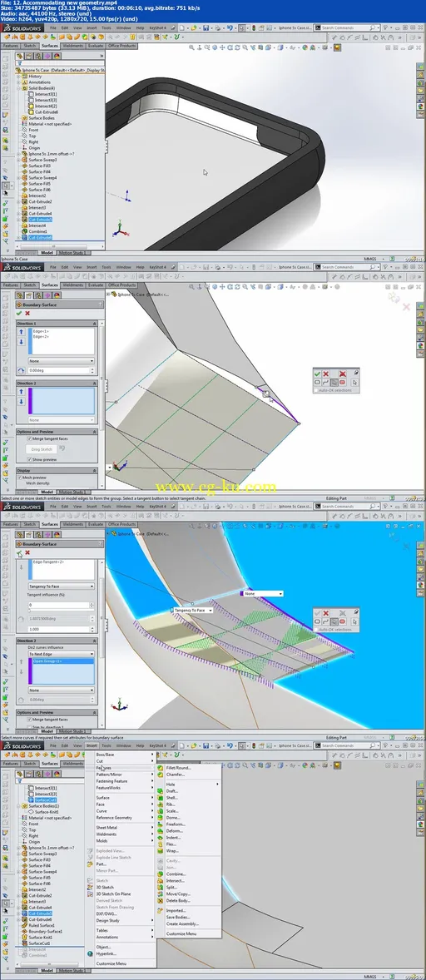Collapse Direction 1 section in second frame
The image size is (426, 980).
point(94,324)
